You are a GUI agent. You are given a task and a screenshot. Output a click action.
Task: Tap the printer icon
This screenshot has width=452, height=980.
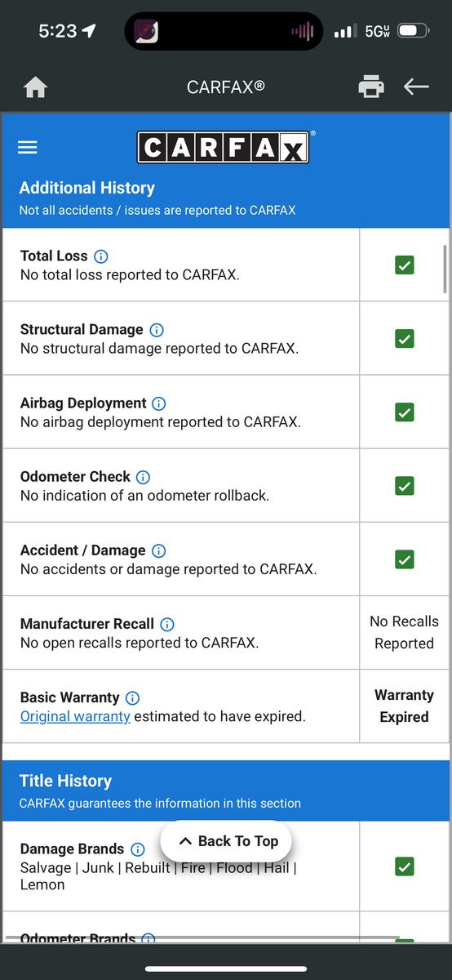pos(371,87)
